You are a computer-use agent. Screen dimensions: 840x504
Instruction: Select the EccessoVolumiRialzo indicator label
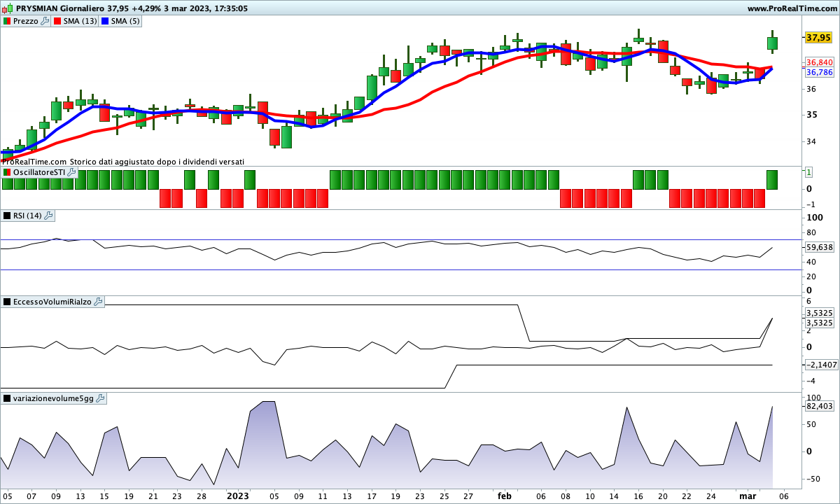click(52, 302)
